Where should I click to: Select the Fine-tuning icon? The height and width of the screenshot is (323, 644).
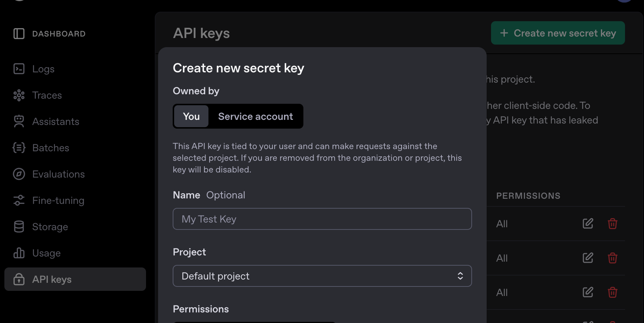coord(19,200)
